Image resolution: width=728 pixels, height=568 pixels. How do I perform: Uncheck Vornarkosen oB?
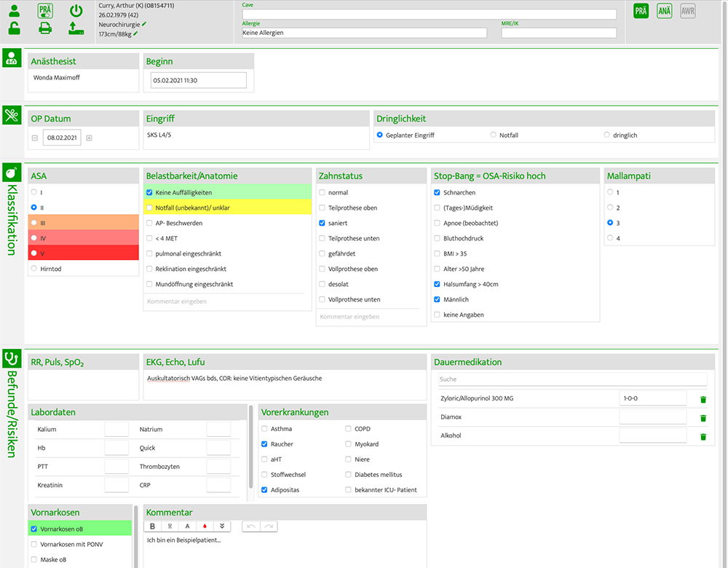coord(34,529)
